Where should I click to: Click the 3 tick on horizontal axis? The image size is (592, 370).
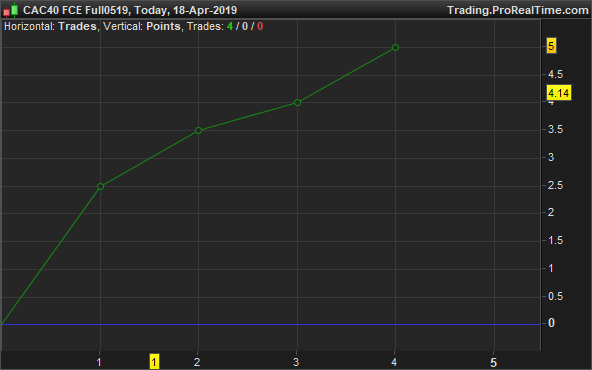[x=296, y=362]
